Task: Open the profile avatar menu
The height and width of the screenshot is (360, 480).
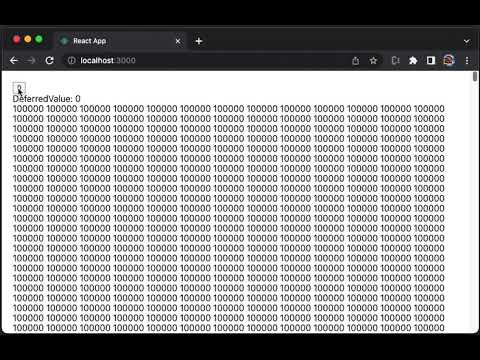Action: (449, 60)
